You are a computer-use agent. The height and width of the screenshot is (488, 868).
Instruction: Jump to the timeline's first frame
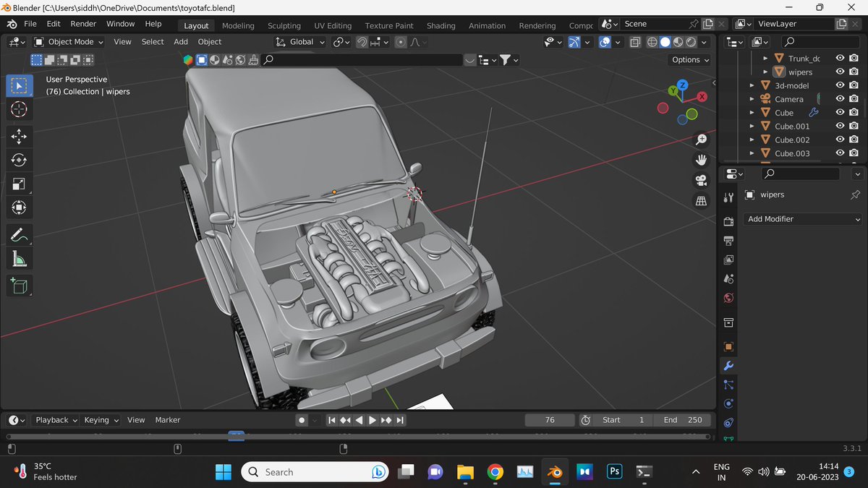331,420
